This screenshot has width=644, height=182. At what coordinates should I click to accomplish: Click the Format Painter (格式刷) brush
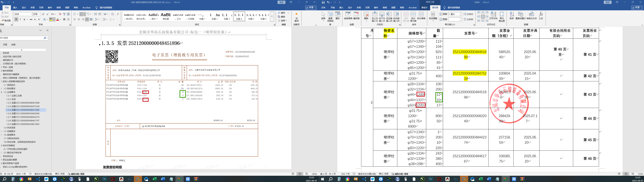coord(6,21)
